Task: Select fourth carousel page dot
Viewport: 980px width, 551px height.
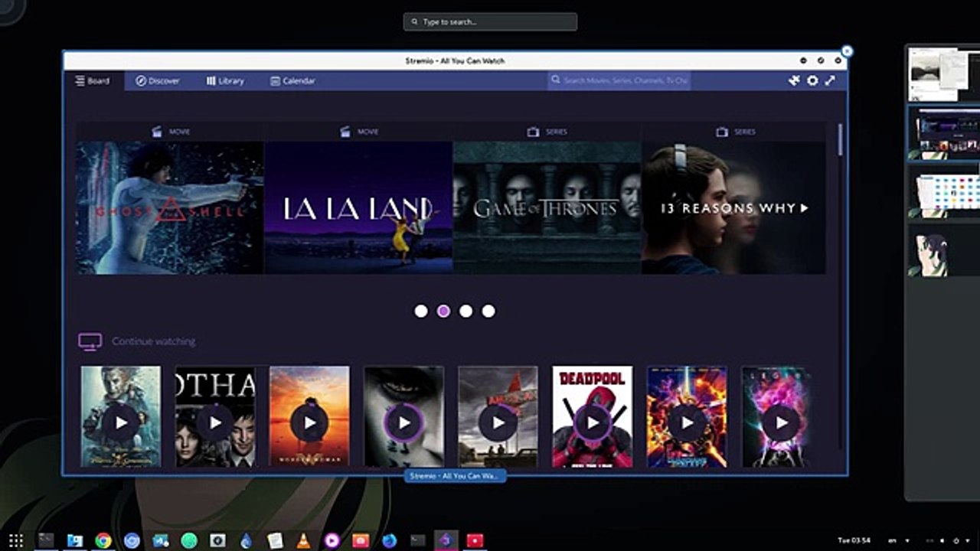Action: coord(488,311)
